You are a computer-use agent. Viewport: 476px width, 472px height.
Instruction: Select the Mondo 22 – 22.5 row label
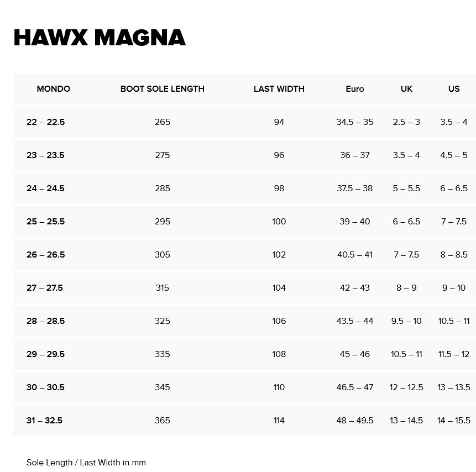[x=46, y=122]
